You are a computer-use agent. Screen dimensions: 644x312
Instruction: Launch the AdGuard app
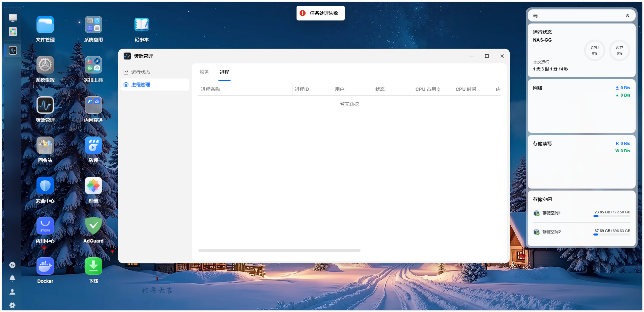[93, 226]
